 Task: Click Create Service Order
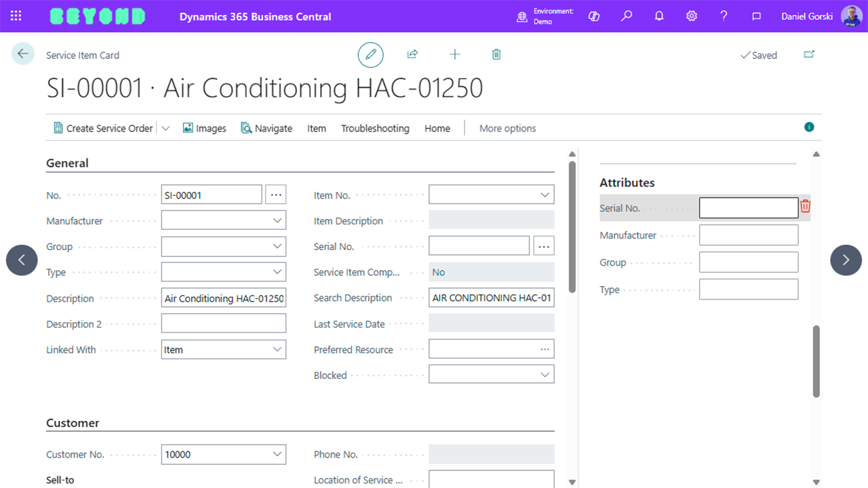click(x=103, y=128)
